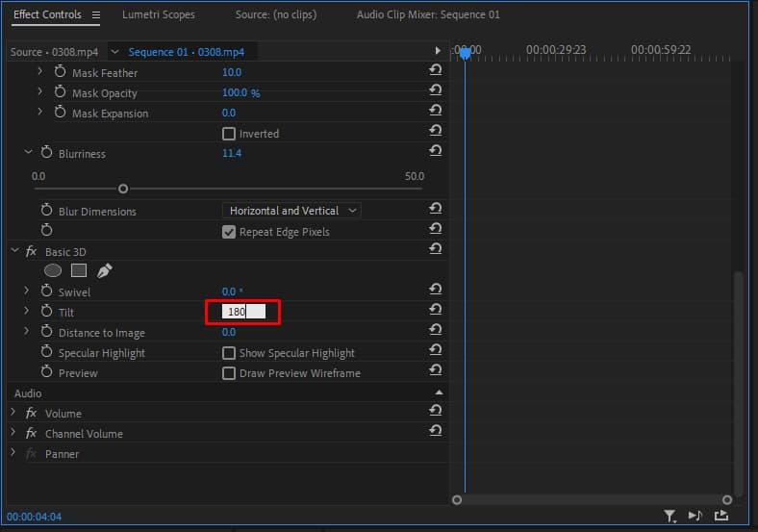Expand the Panner effect
758x532 pixels.
[x=13, y=453]
